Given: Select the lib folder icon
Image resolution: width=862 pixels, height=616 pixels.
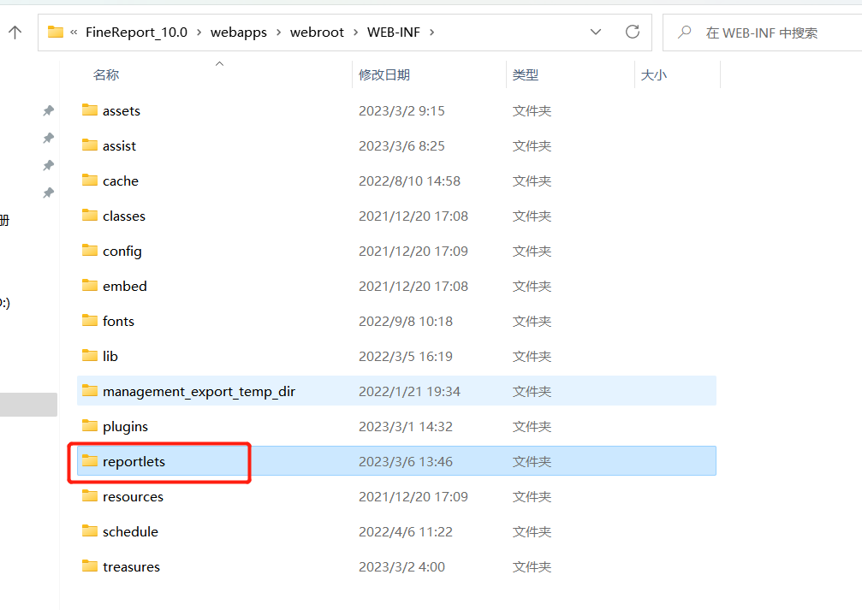Looking at the screenshot, I should point(90,356).
